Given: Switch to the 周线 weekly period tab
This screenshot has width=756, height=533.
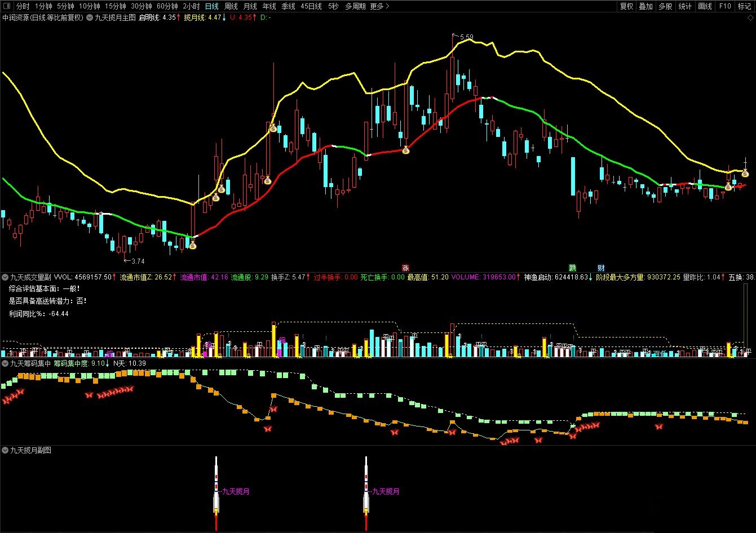Looking at the screenshot, I should click(231, 6).
